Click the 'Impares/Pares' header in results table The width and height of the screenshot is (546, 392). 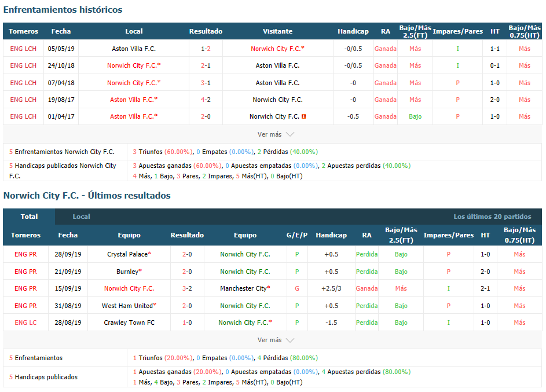coord(449,235)
